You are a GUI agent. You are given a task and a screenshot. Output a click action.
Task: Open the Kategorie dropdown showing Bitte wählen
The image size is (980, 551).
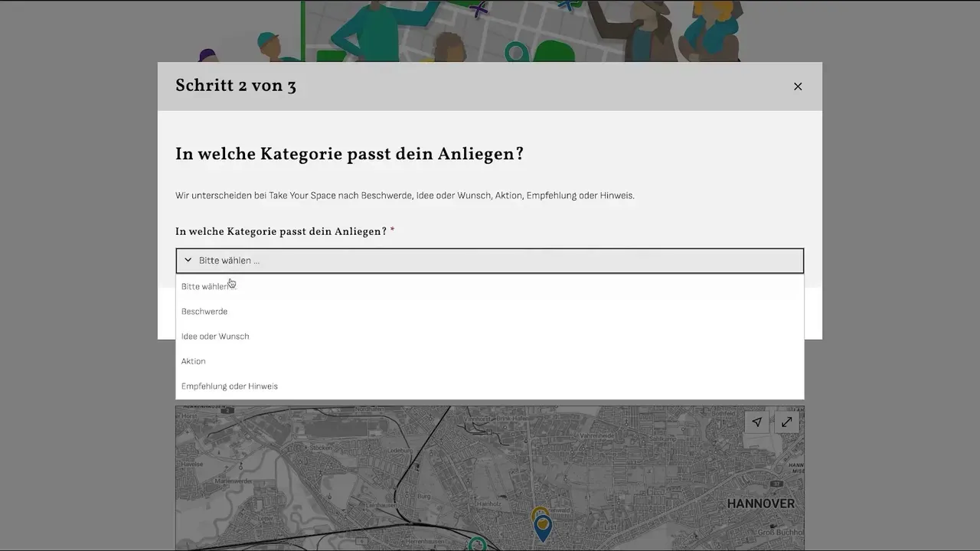coord(490,260)
